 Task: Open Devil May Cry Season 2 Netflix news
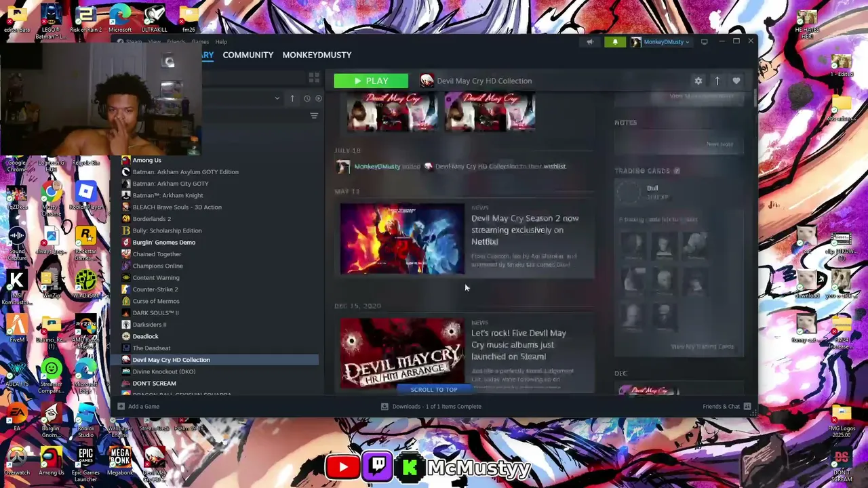click(x=525, y=230)
